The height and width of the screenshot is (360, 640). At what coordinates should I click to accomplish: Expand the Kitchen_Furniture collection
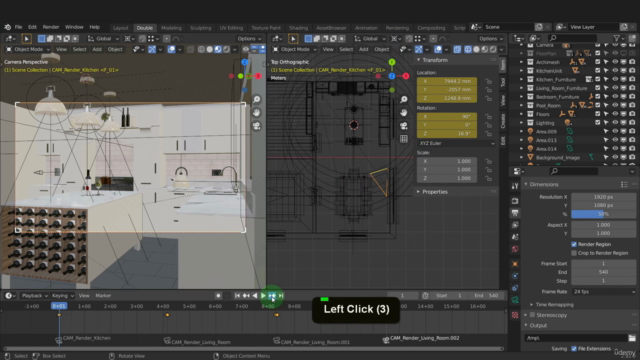point(521,80)
